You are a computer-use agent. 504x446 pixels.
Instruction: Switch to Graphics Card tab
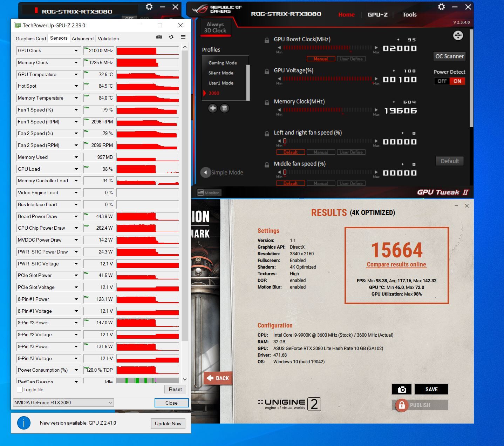[x=31, y=39]
